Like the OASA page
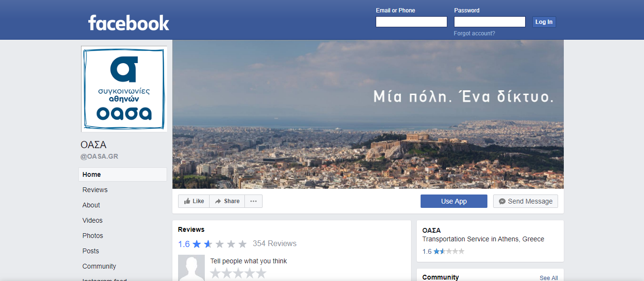The image size is (644, 281). coord(194,201)
